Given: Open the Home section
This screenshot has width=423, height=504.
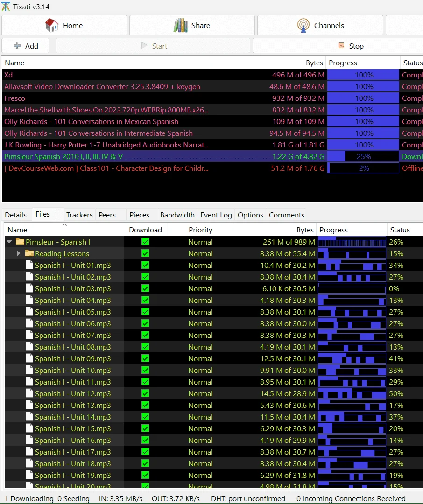Looking at the screenshot, I should click(64, 25).
